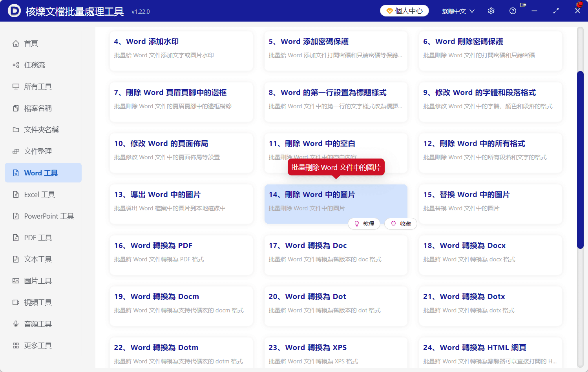Expand the 繁體中文 language dropdown
The height and width of the screenshot is (372, 588).
(458, 11)
